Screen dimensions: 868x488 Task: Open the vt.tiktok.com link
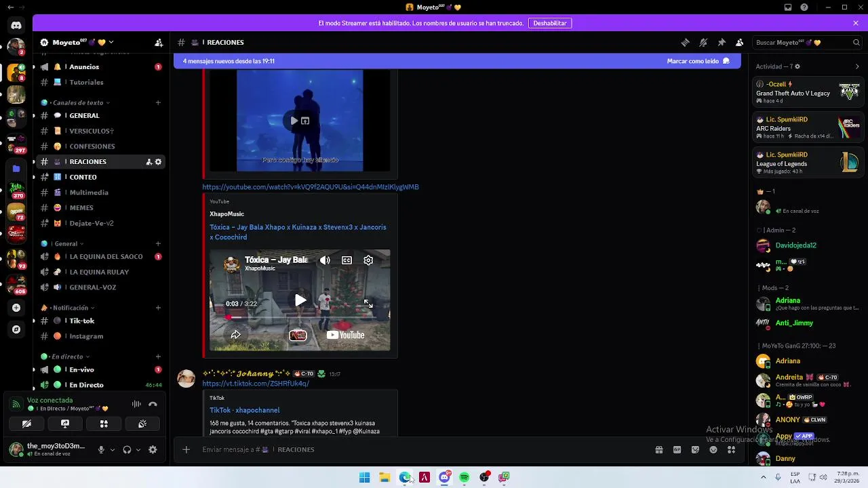[256, 384]
